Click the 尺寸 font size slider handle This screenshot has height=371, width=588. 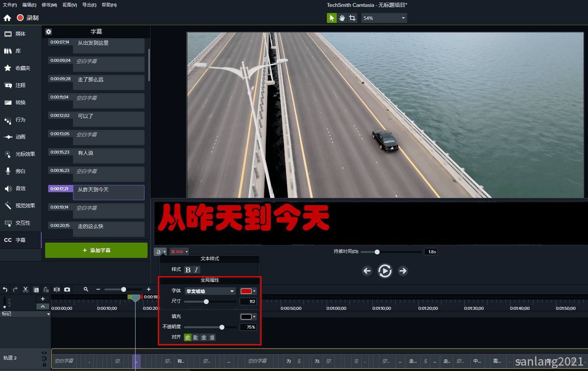(206, 302)
